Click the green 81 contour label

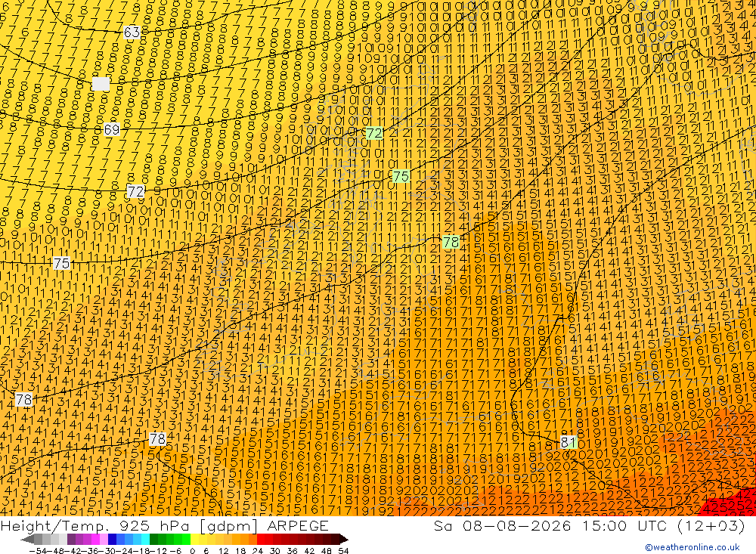[569, 442]
